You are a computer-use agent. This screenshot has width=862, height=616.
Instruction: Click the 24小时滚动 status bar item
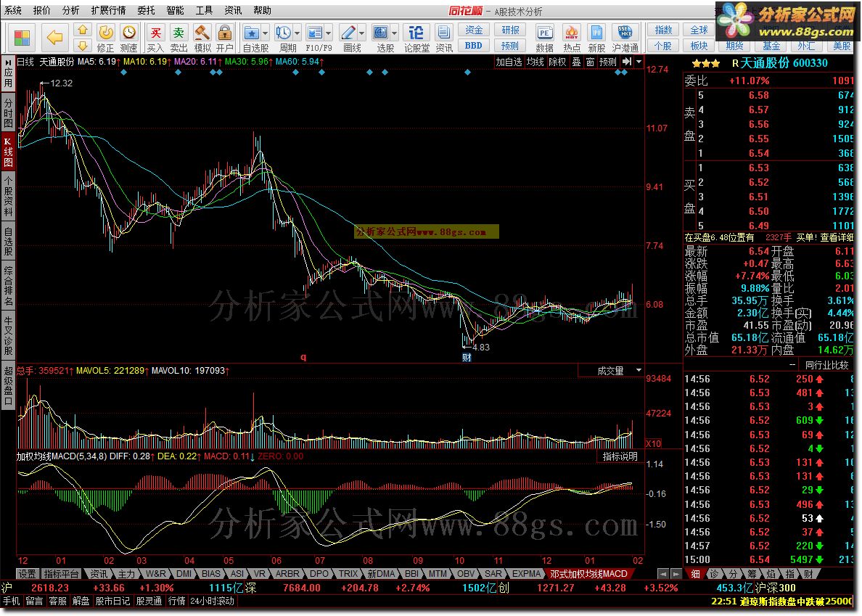(212, 601)
